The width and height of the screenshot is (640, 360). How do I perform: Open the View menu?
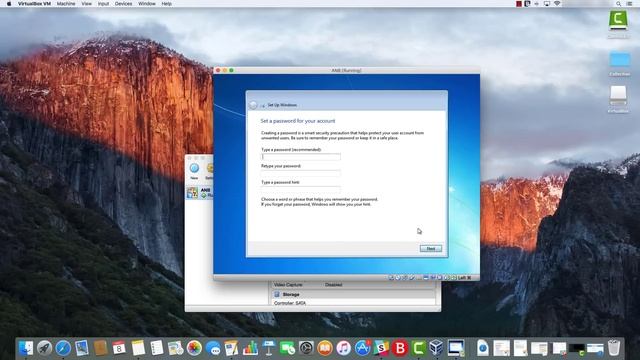click(87, 4)
